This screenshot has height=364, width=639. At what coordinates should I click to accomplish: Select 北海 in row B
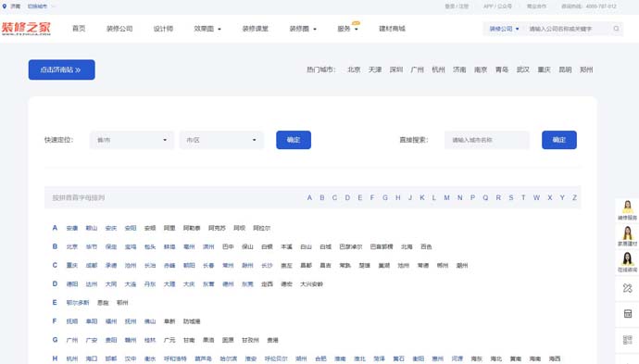[x=407, y=246]
